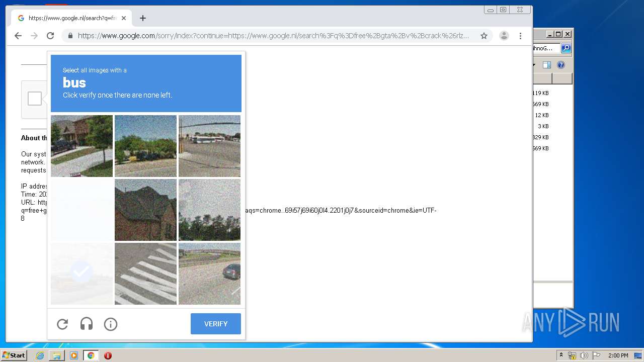Maximize the background Explorer window

[x=558, y=34]
